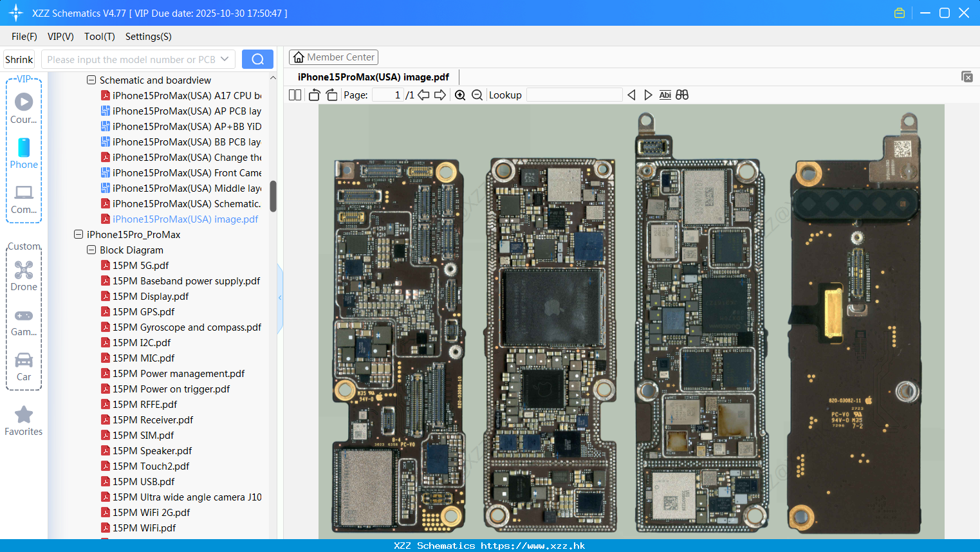Screen dimensions: 980x552
Task: Open 15PM Baseband power supply.pdf
Action: point(181,281)
